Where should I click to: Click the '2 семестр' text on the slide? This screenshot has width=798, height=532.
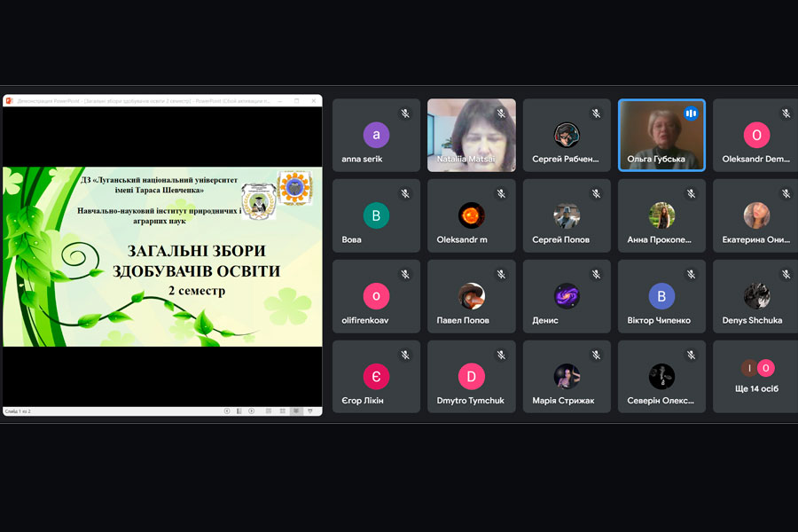(x=197, y=291)
